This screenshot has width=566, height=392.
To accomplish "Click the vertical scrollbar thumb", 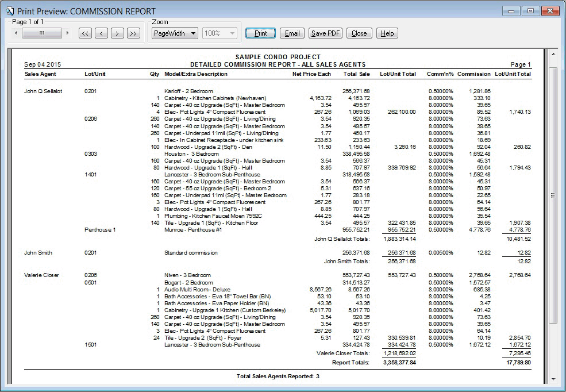I will (553, 195).
